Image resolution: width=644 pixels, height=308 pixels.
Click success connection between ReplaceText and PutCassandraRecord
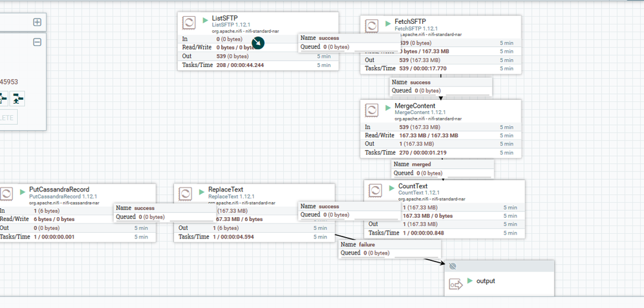pos(164,213)
